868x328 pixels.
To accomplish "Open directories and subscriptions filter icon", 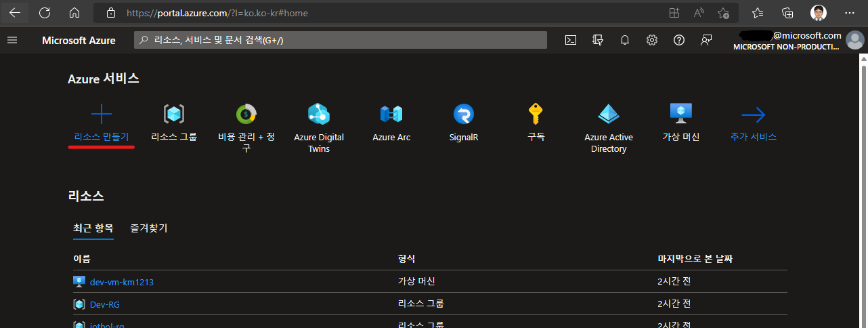I will pyautogui.click(x=597, y=40).
